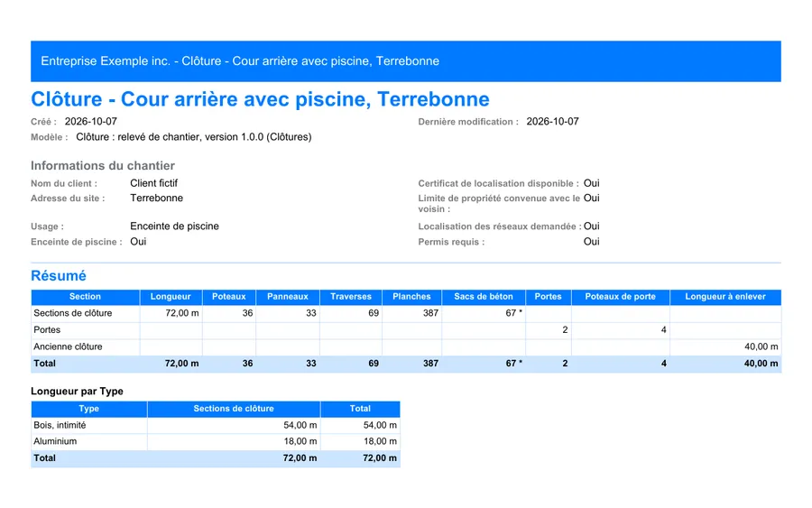The width and height of the screenshot is (812, 508).
Task: Click the value 4 in the Portes row
Action: click(x=663, y=330)
